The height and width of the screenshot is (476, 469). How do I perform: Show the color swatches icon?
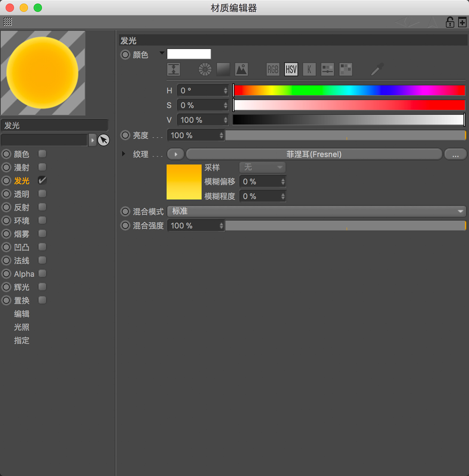(x=346, y=69)
